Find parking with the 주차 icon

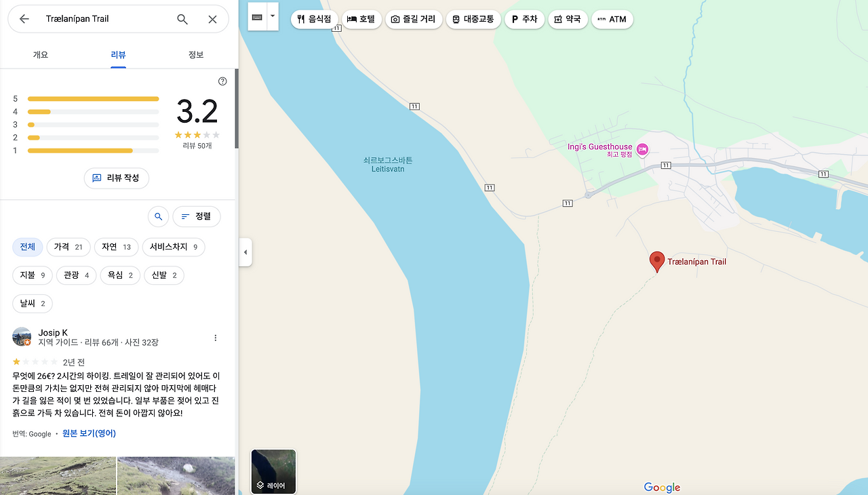513,20
